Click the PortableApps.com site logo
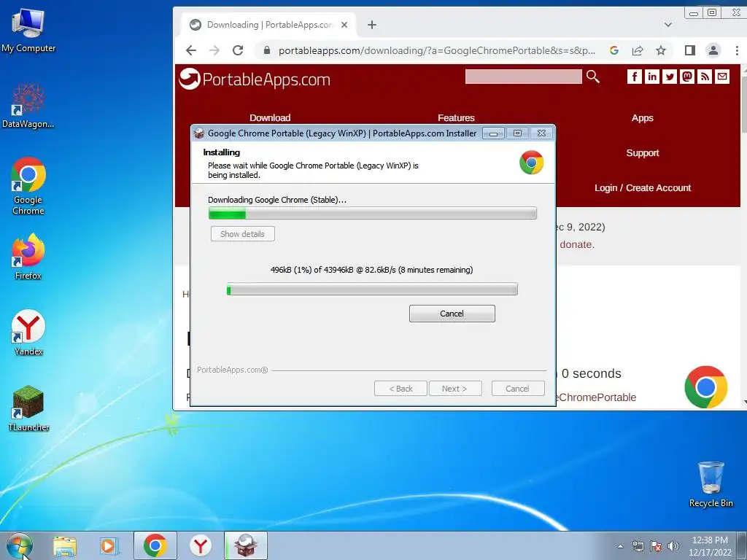The height and width of the screenshot is (560, 747). [x=255, y=79]
